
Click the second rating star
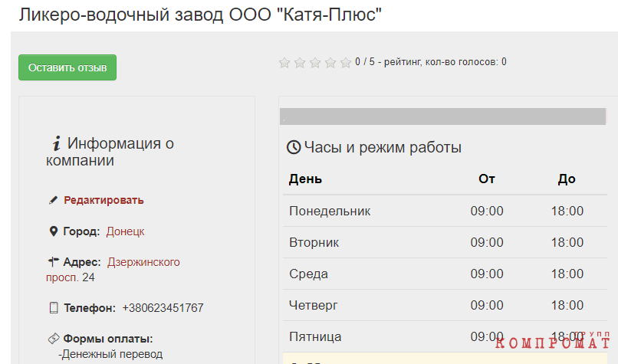[x=300, y=62]
